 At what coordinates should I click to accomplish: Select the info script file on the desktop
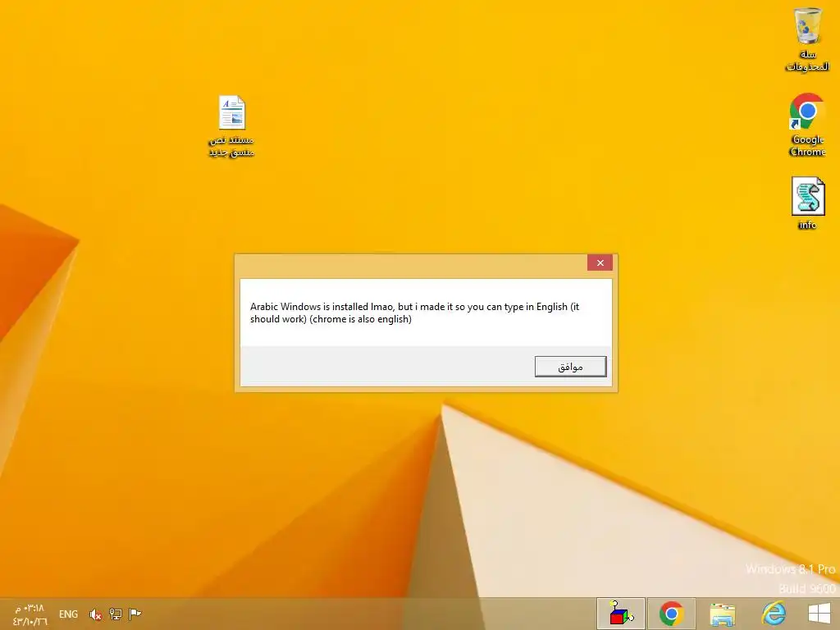(808, 203)
